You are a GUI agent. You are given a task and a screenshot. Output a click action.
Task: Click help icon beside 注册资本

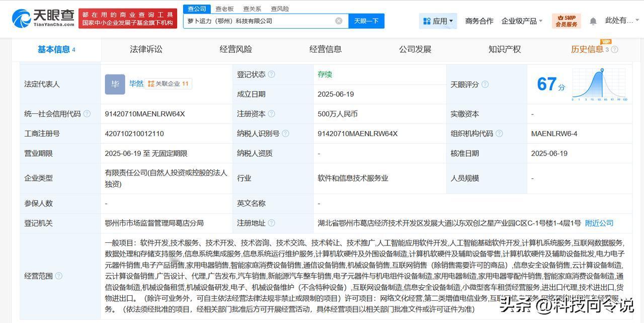tap(272, 114)
